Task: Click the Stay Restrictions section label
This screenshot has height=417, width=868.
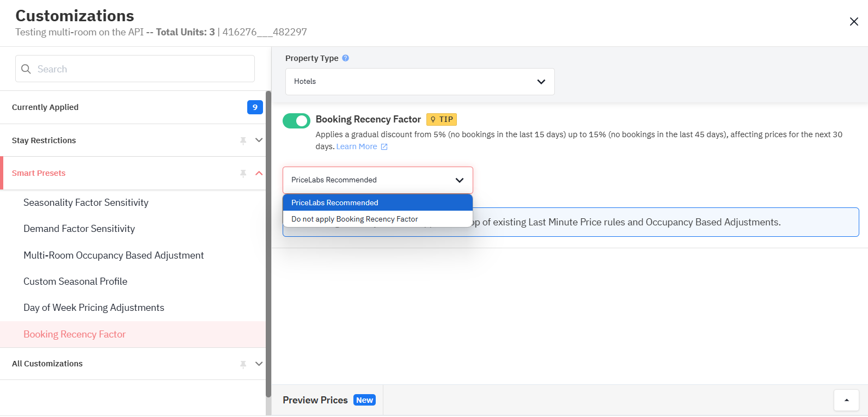Action: point(44,140)
